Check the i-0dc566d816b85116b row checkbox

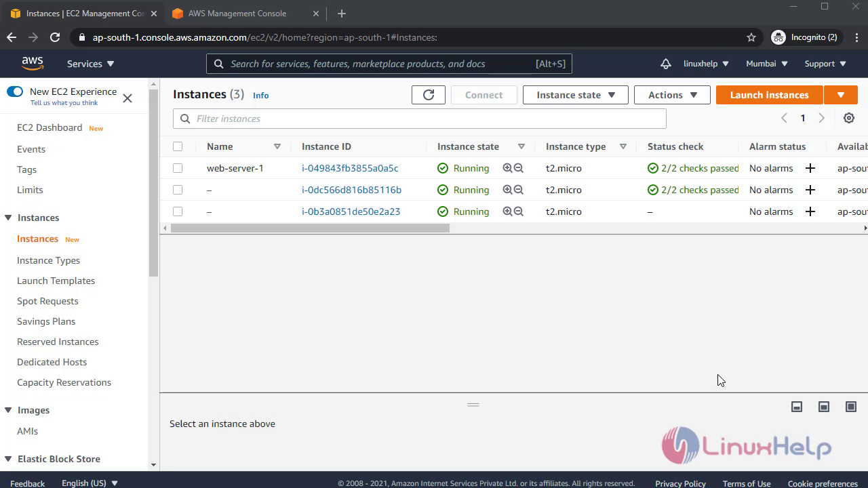(178, 190)
